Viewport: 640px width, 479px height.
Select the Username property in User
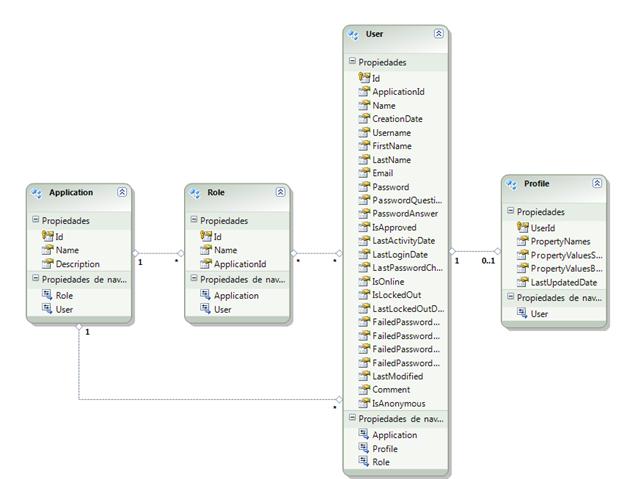391,133
